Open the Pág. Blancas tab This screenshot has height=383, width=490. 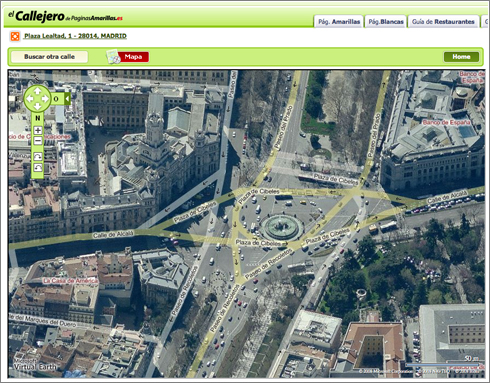pos(386,22)
